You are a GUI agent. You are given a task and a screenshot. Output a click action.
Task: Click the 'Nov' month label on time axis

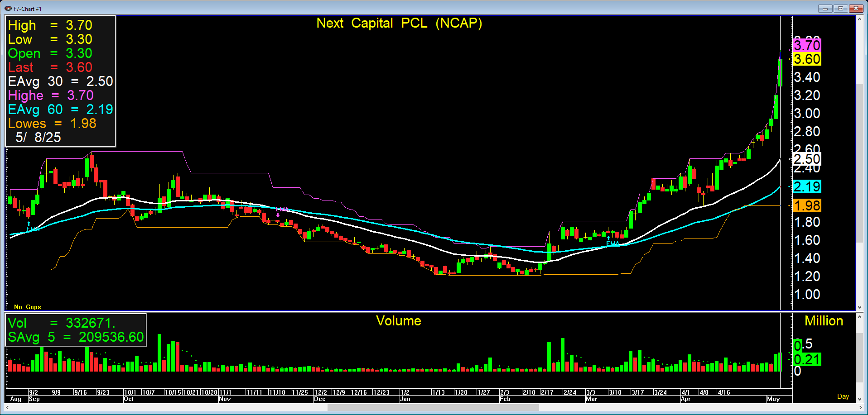coord(225,399)
